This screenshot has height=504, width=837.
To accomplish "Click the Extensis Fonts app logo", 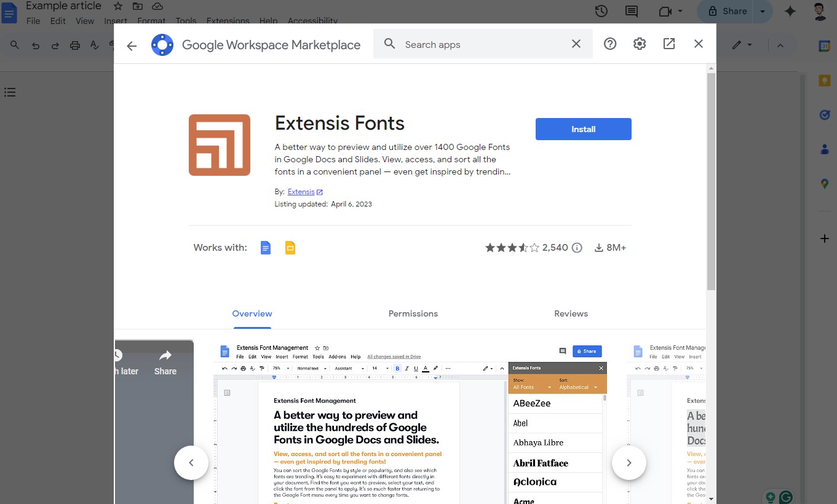I will tap(220, 145).
